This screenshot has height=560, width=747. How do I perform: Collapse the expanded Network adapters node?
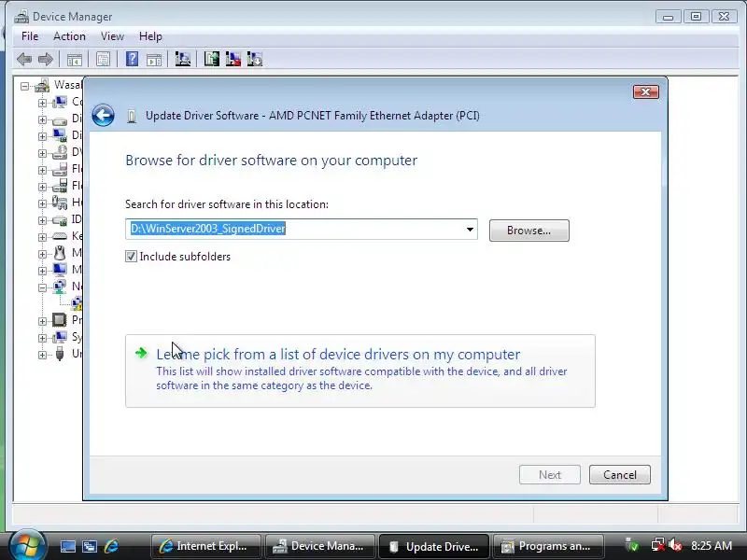[x=42, y=287]
